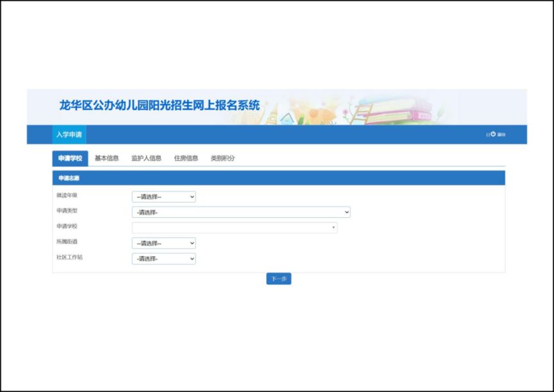
Task: Click the 申请类型 label
Action: (67, 211)
